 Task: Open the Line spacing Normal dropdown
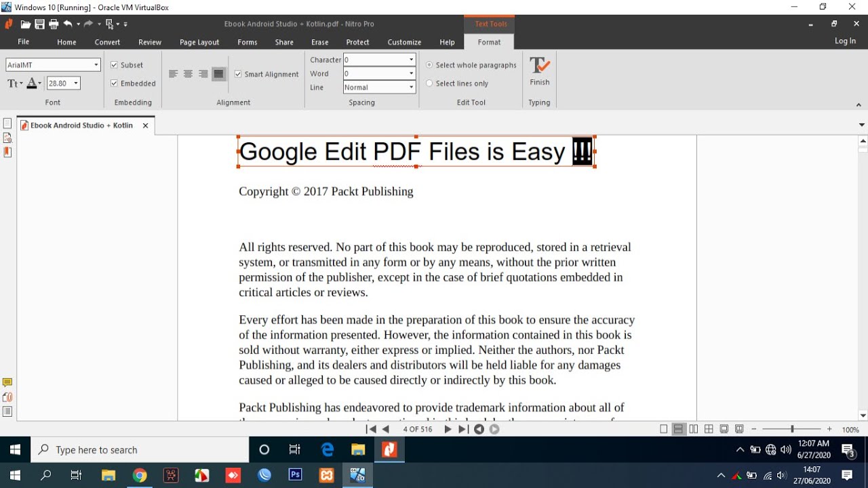click(x=411, y=87)
